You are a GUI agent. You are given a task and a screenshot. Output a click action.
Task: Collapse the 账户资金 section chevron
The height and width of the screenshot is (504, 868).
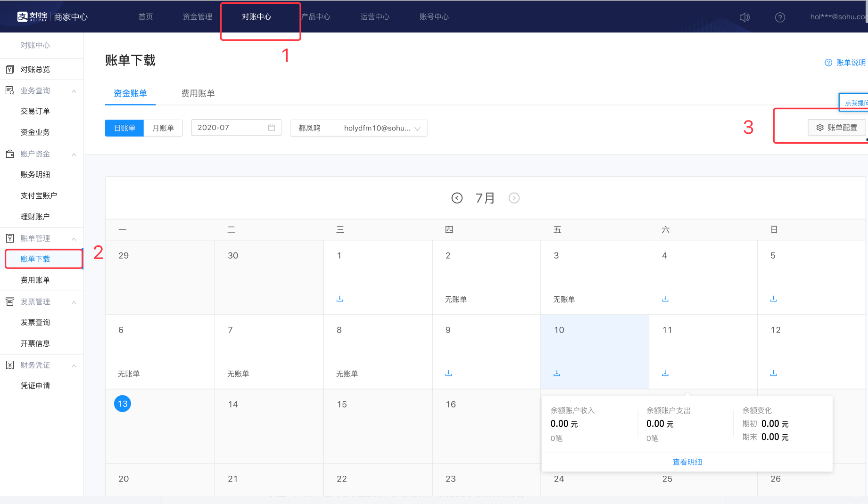click(74, 154)
